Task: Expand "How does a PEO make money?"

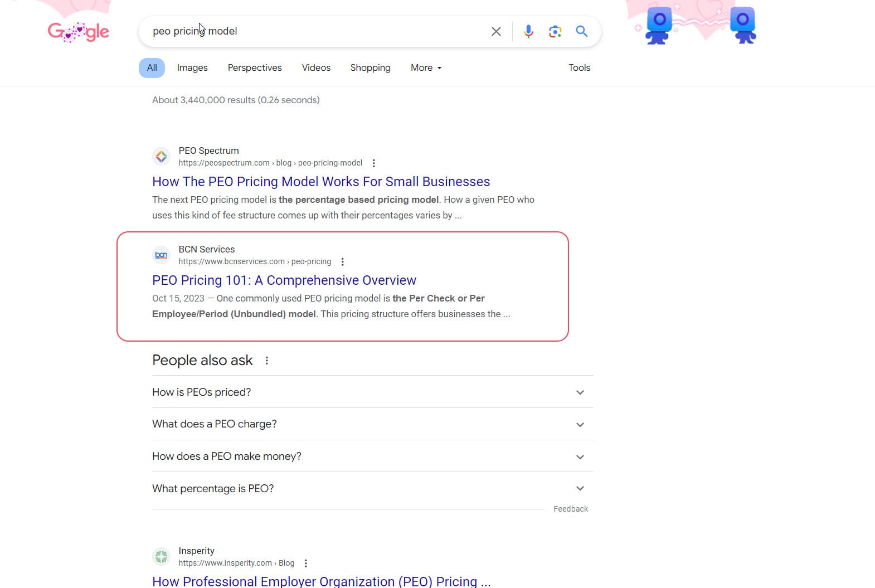Action: click(x=580, y=457)
